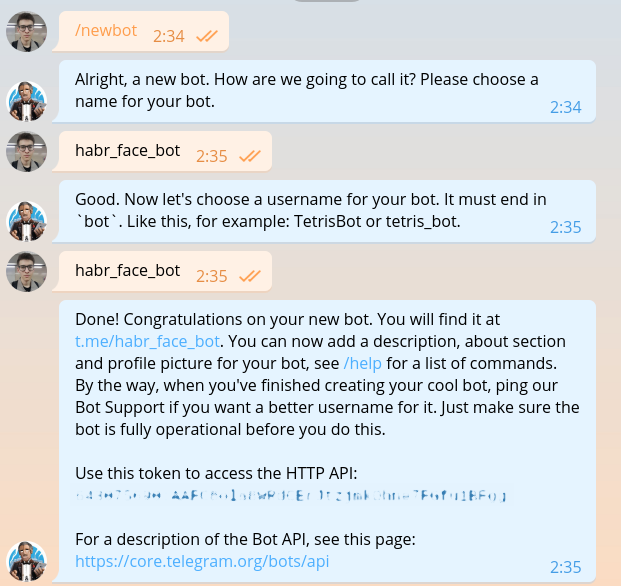Click BotFather avatar beside 'Alright, a new bot'

click(x=27, y=101)
